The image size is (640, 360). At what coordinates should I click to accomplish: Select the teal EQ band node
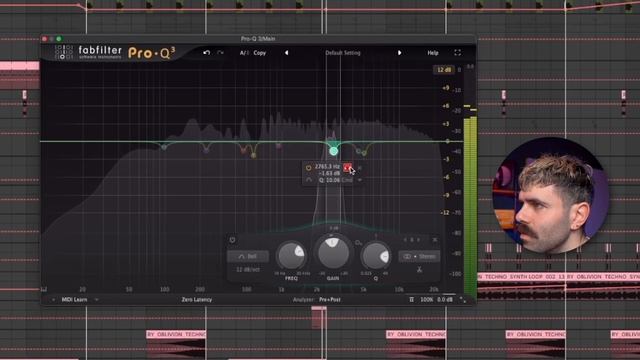[333, 151]
